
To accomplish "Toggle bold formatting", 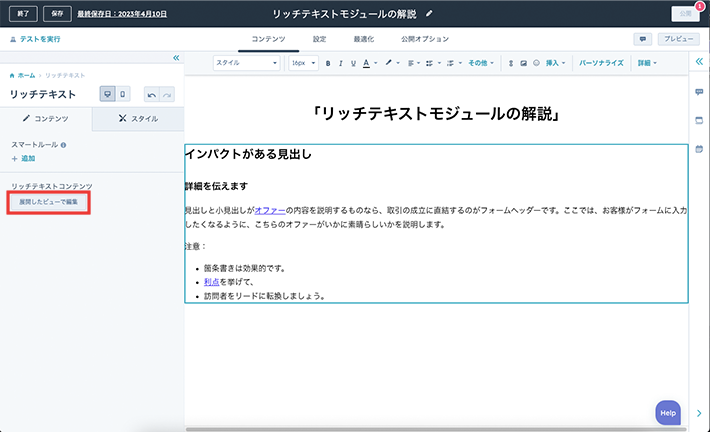I will pos(328,63).
